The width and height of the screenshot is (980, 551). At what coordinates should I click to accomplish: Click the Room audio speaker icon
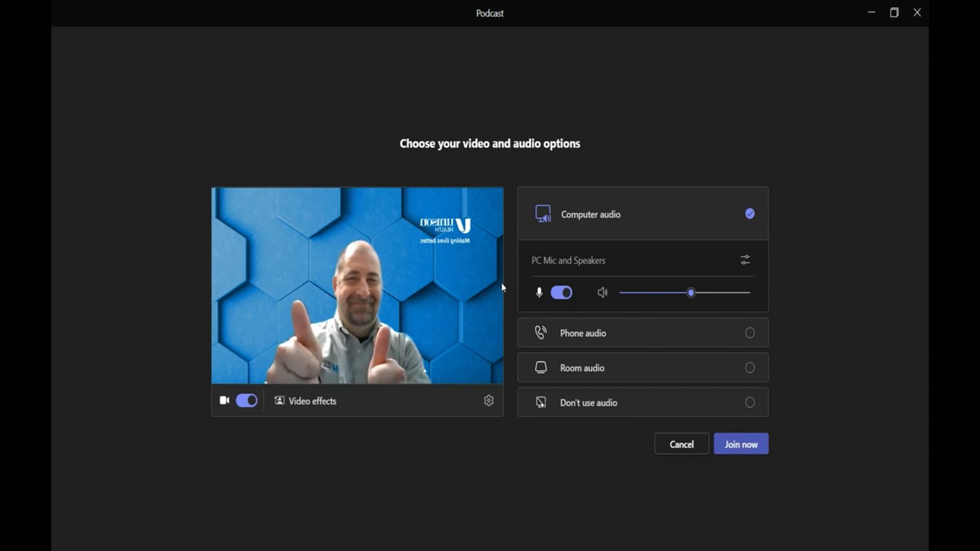pos(541,367)
